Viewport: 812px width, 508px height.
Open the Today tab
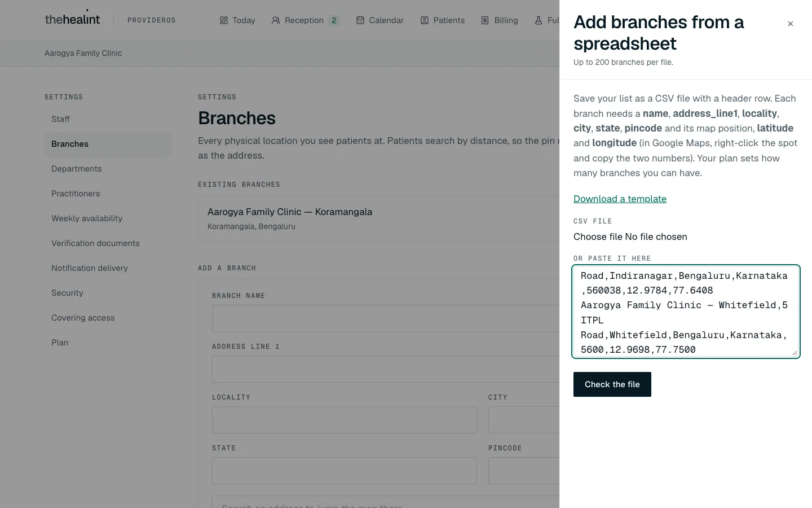tap(237, 20)
